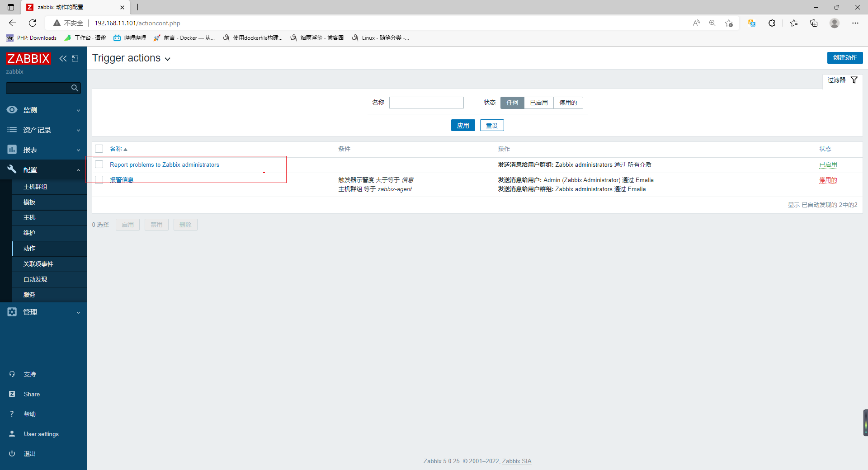
Task: Expand the 报表 menu chevron
Action: tap(78, 150)
